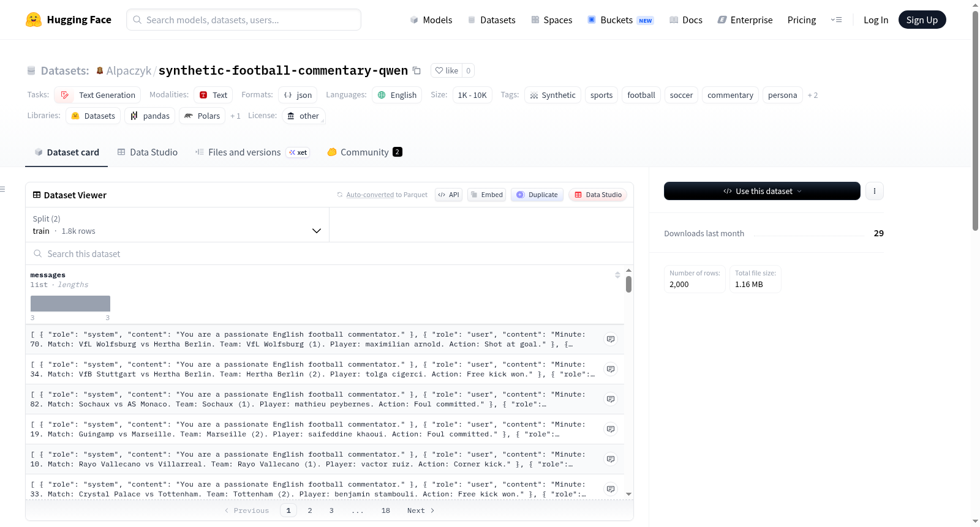Follow the Auto-converted to Parquet link
The image size is (980, 527).
click(x=370, y=195)
